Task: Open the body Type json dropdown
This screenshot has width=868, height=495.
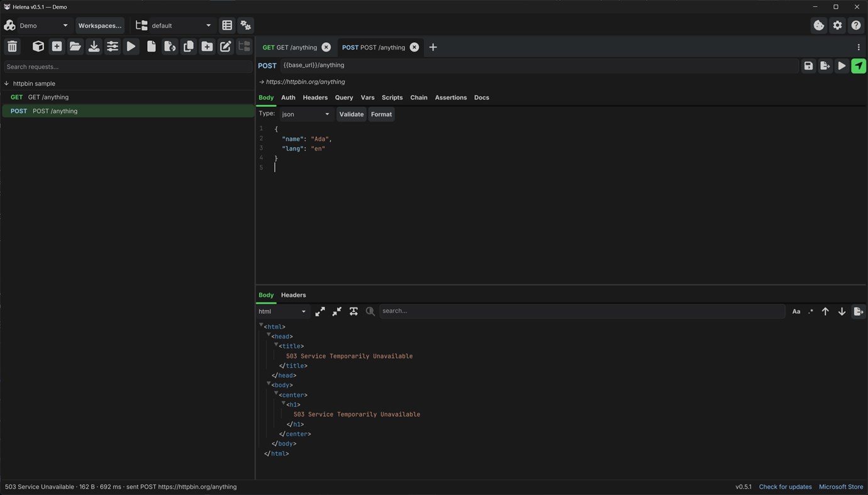Action: [306, 114]
